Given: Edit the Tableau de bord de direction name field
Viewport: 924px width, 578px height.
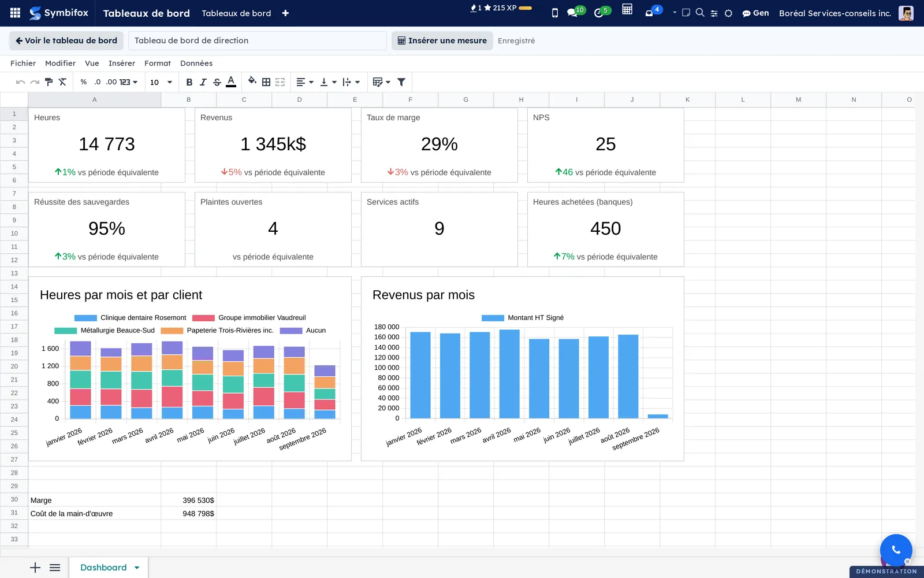Looking at the screenshot, I should (x=258, y=40).
